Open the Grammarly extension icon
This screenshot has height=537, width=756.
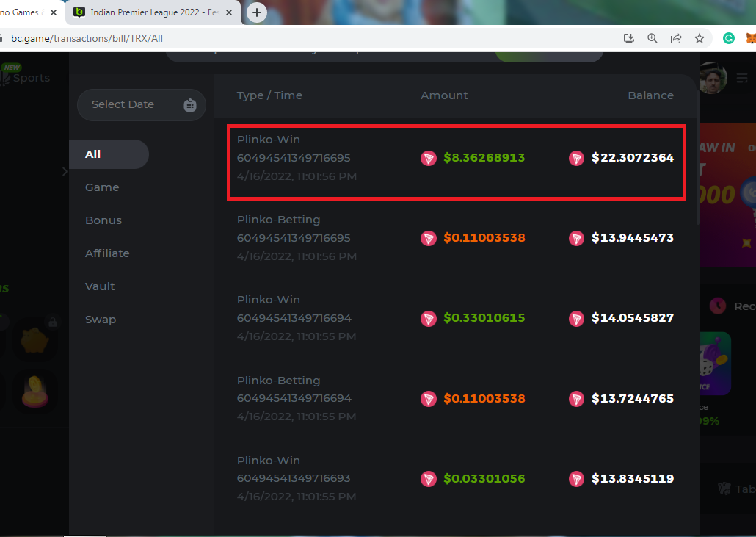point(729,38)
